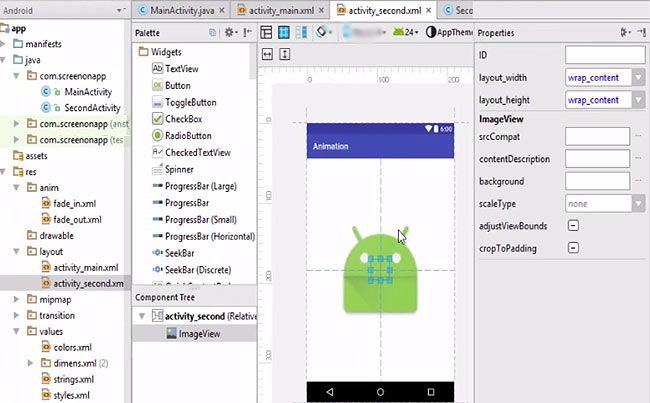This screenshot has height=403, width=650.
Task: Expand the com.screenonapp androidTest package
Action: pos(16,124)
